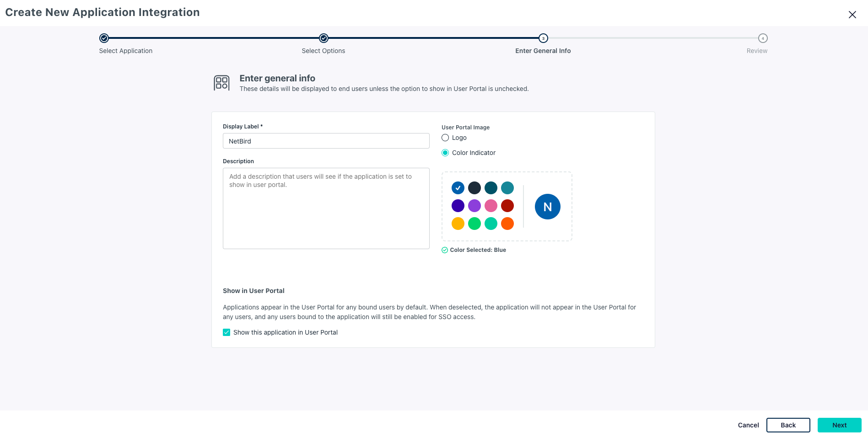Click the app grid icon beside heading
868x437 pixels.
222,83
